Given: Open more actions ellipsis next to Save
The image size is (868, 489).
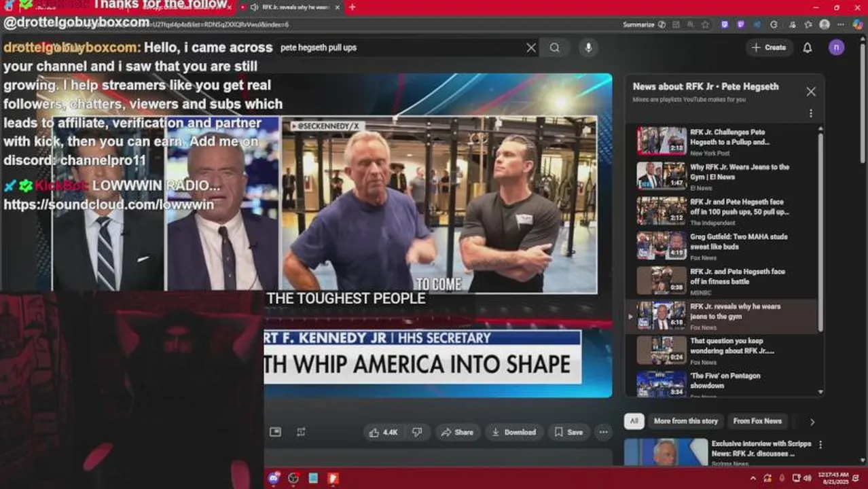Looking at the screenshot, I should coord(602,432).
